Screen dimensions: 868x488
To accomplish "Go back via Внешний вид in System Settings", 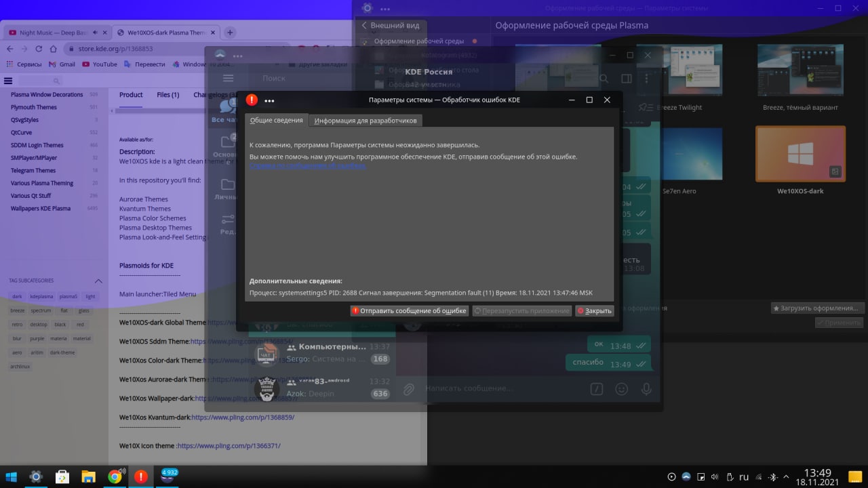I will click(x=390, y=26).
